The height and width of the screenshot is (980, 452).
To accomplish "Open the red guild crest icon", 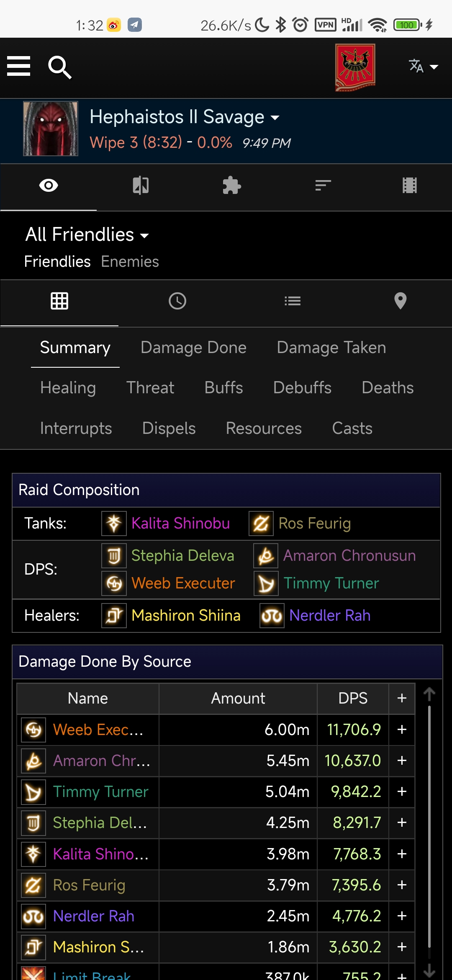I will point(355,67).
